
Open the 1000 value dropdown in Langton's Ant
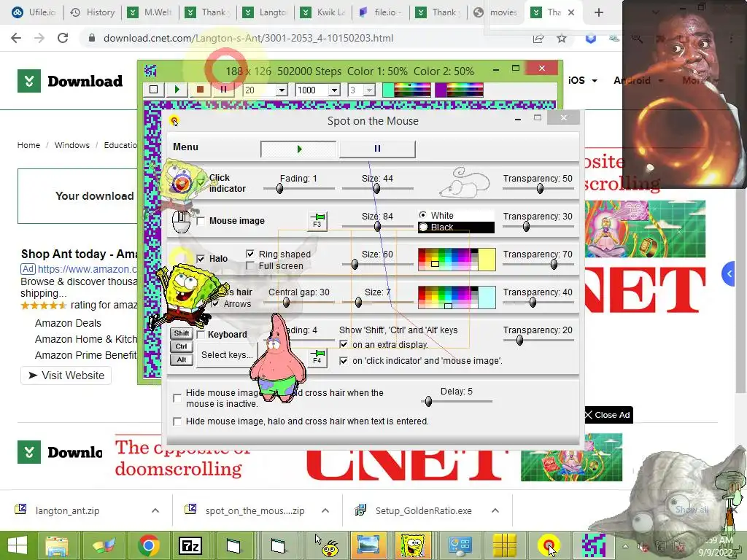click(334, 90)
